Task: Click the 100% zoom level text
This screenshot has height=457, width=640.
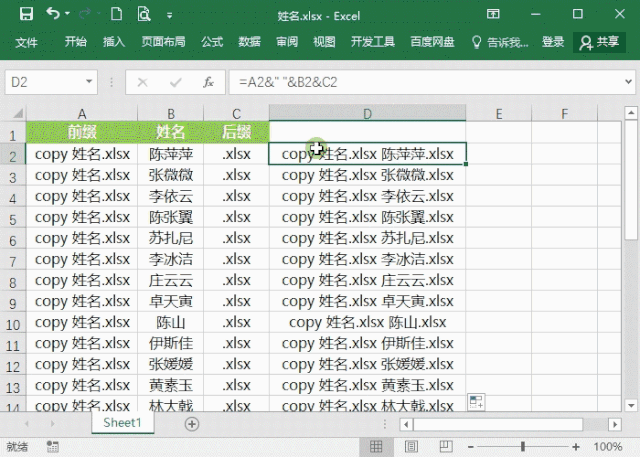Action: [x=608, y=447]
